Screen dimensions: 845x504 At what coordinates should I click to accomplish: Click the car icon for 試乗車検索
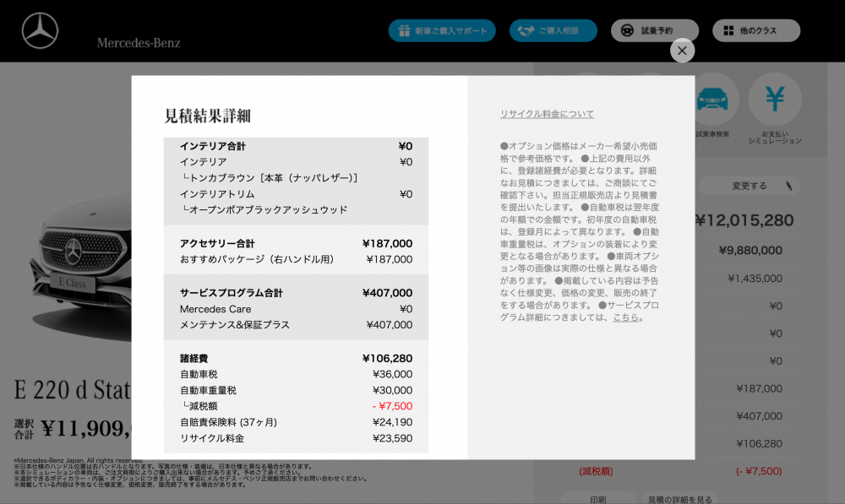tap(712, 99)
